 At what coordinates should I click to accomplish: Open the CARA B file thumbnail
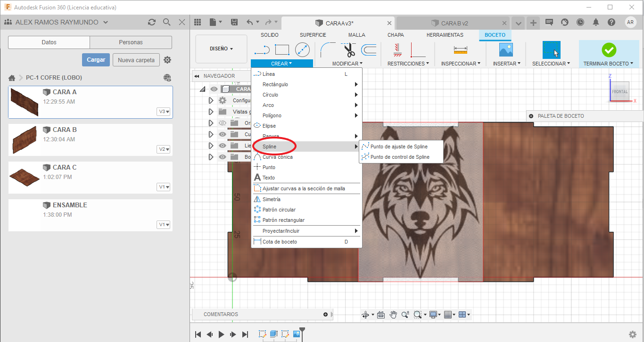[24, 139]
